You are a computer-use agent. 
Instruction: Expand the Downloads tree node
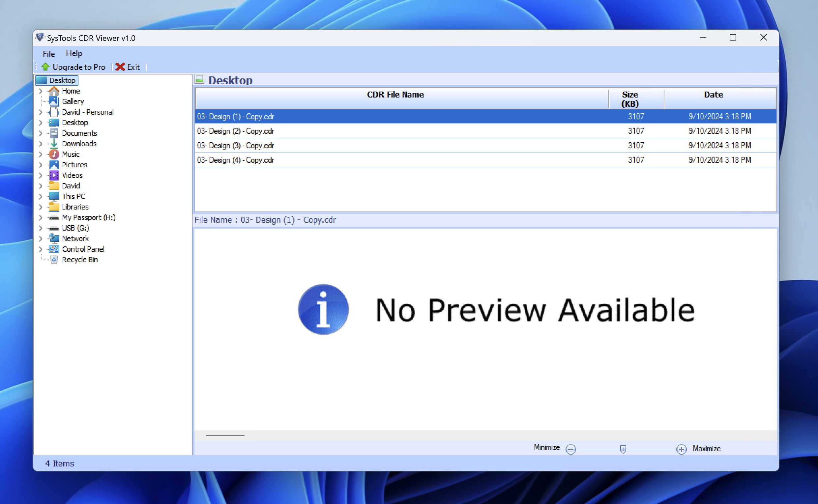tap(40, 144)
